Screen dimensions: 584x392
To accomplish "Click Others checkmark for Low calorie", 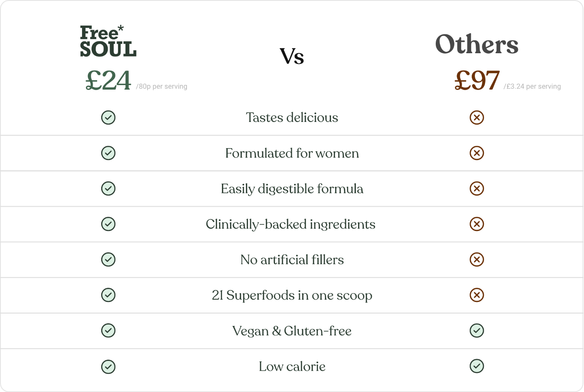I will click(477, 366).
